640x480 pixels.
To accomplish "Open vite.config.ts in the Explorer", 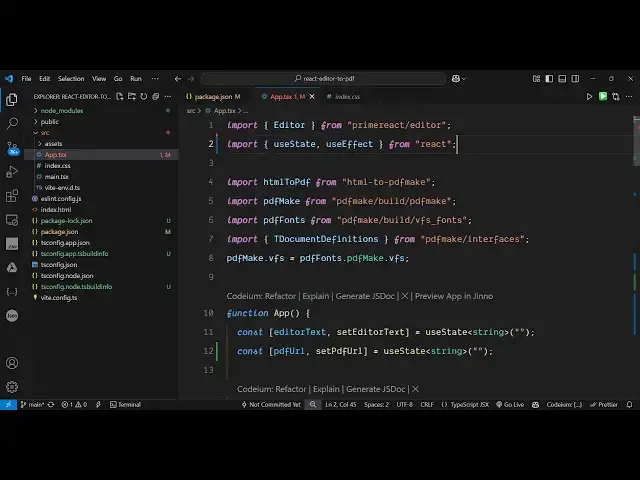I will tap(59, 298).
